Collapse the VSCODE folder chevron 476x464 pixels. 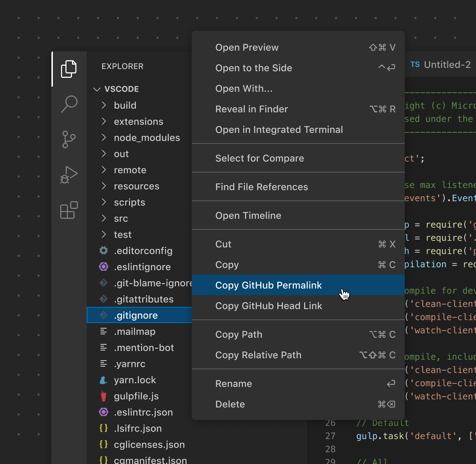coord(97,89)
